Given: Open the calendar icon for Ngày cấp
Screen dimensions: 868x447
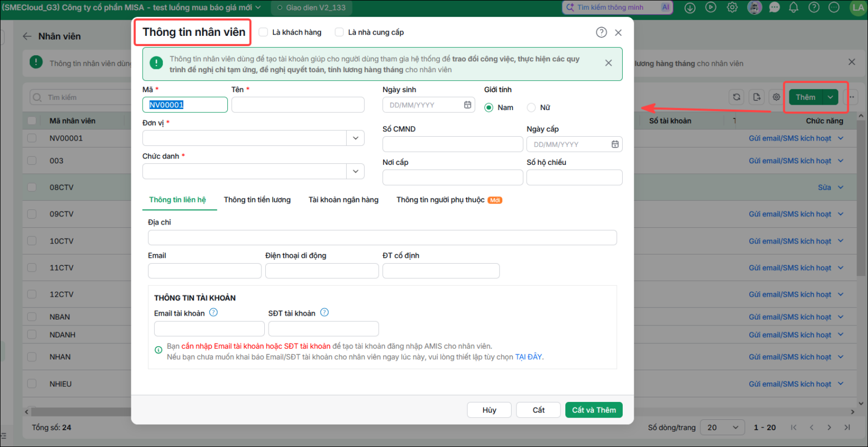Looking at the screenshot, I should coord(615,144).
